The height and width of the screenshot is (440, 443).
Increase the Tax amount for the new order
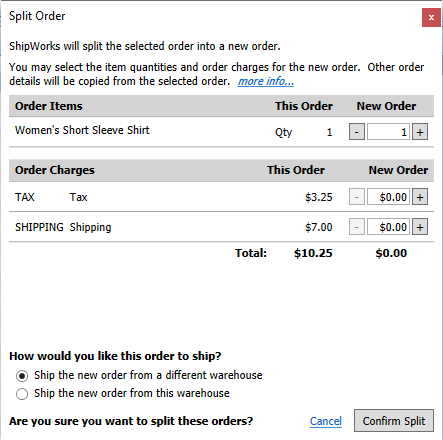[420, 197]
